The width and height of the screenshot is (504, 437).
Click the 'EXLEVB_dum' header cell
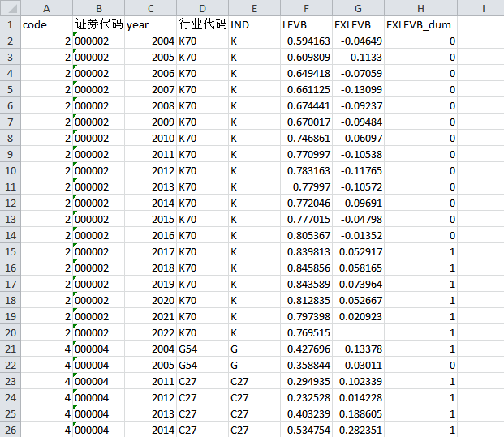click(x=420, y=24)
